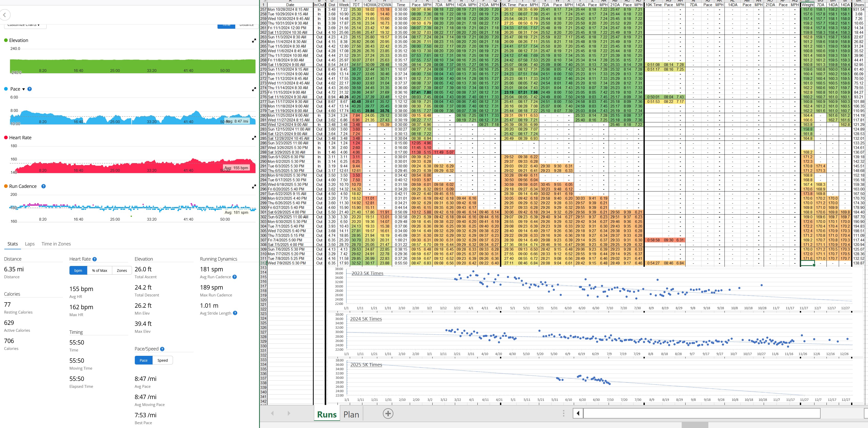Select date cell Sat 3/29/2025 8:30 AM

coord(290,152)
